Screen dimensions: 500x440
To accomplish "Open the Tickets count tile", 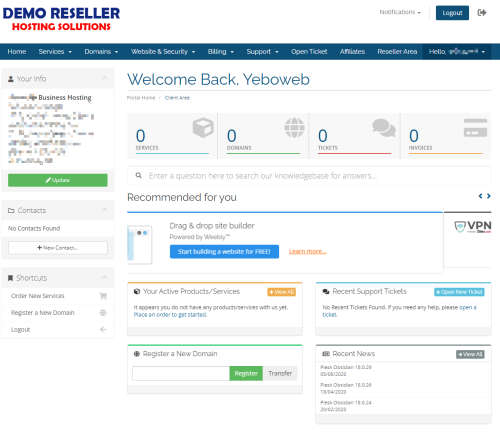I will click(x=355, y=136).
